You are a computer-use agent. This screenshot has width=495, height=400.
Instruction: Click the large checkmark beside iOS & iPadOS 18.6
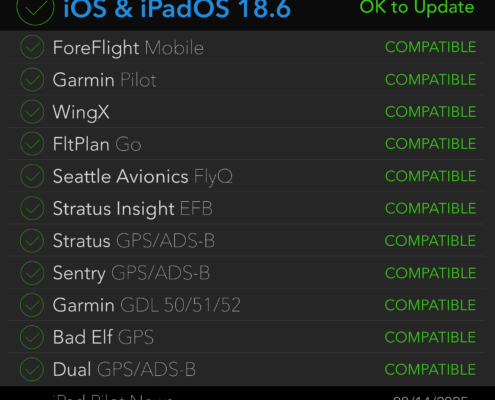pos(35,8)
